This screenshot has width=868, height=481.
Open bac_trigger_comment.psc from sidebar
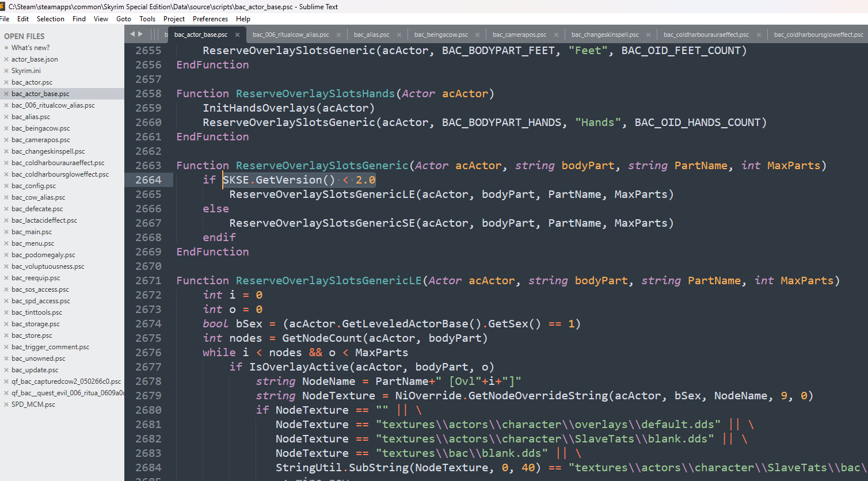(51, 347)
